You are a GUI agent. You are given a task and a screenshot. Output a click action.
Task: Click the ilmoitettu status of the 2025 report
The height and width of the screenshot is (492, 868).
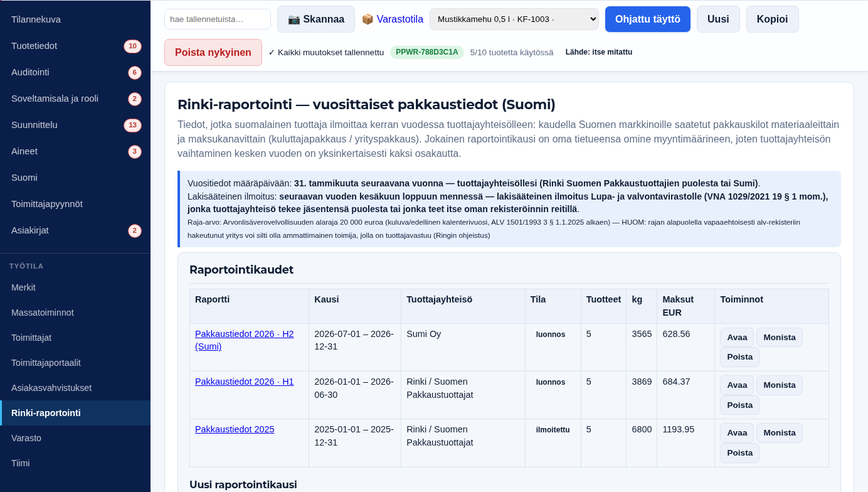click(553, 430)
